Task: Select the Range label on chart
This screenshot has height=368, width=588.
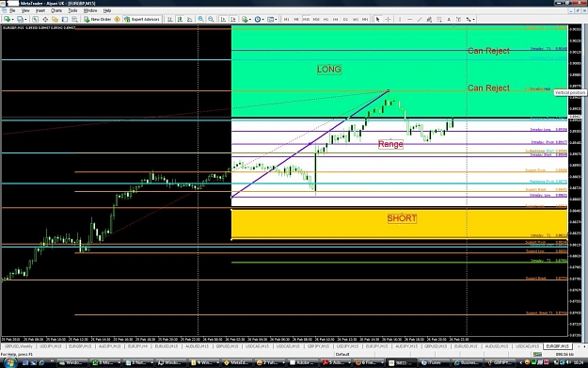Action: coord(390,144)
